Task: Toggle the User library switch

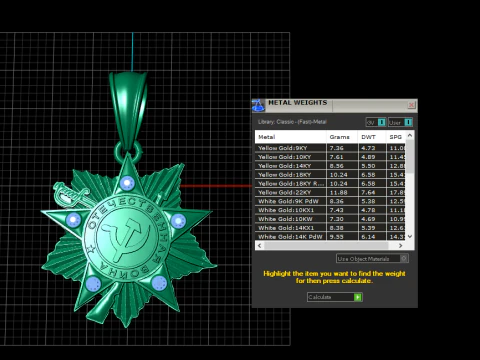Action: pos(400,122)
